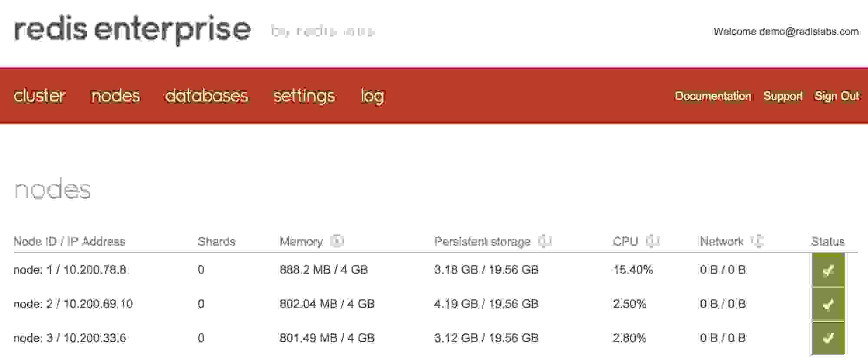Viewport: 868px width, 363px height.
Task: Click node 3 network value 0 B / 0 B
Action: [723, 338]
